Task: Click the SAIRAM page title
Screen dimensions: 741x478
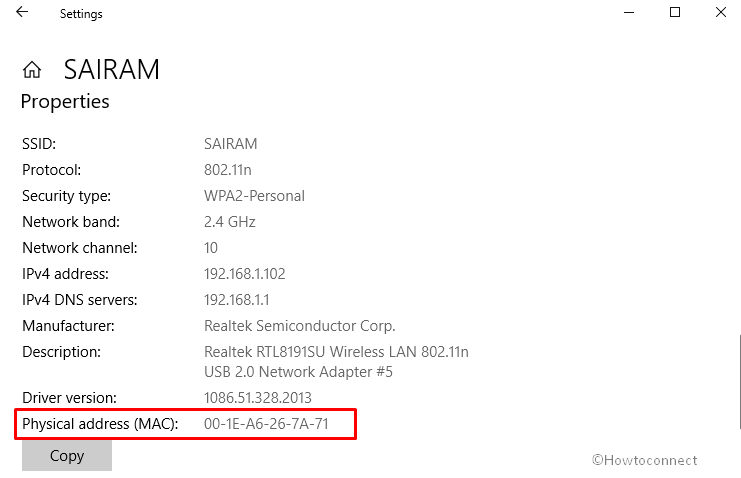Action: pyautogui.click(x=112, y=70)
